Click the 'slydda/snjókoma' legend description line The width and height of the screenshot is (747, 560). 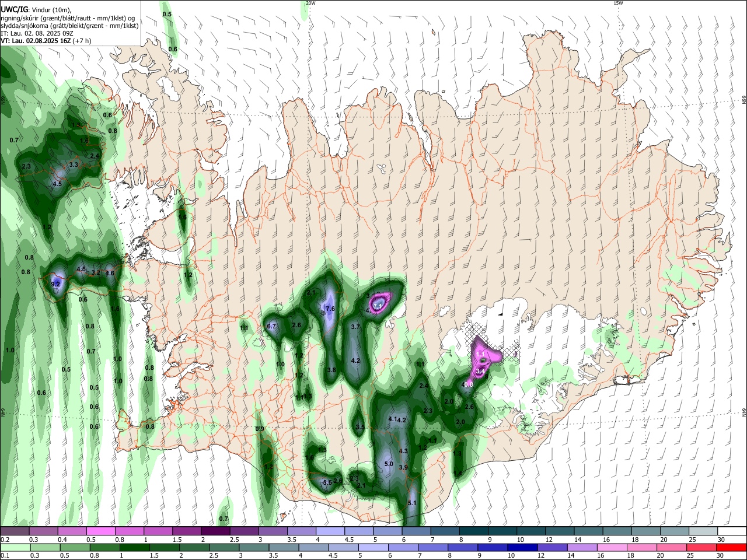pos(69,26)
